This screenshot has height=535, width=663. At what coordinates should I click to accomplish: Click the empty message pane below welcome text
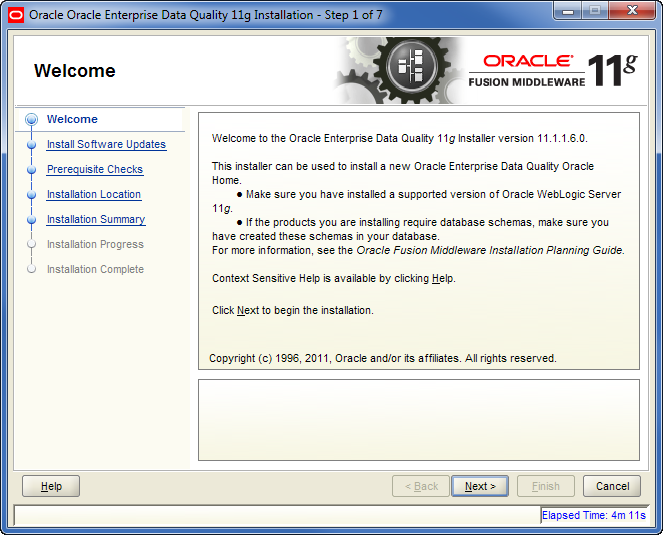[x=418, y=419]
